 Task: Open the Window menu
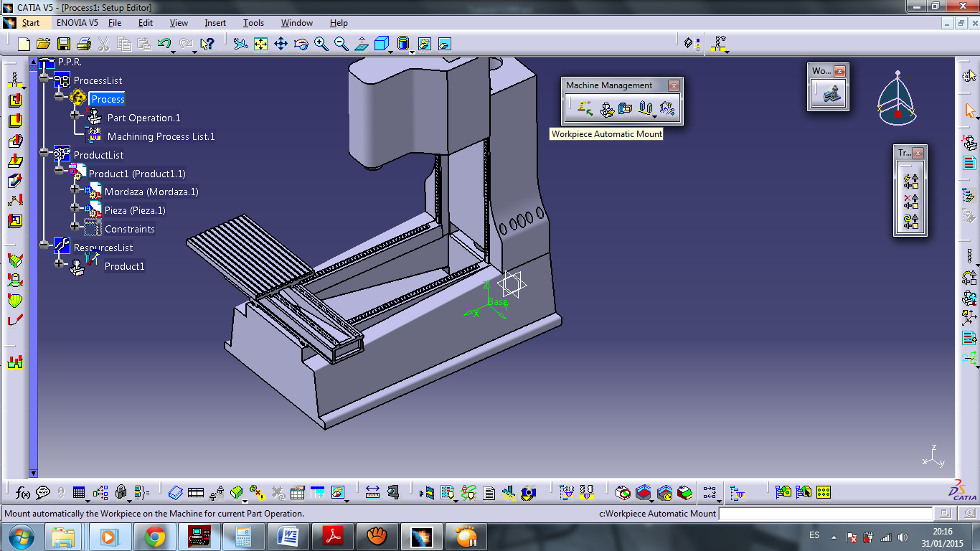click(x=297, y=23)
